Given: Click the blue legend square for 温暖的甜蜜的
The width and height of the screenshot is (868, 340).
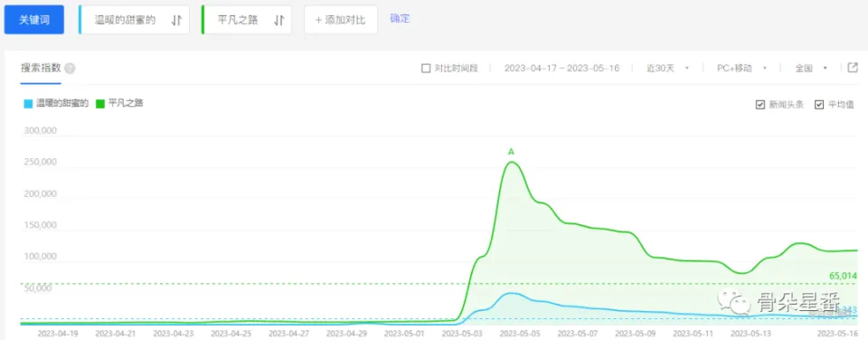Looking at the screenshot, I should click(28, 103).
